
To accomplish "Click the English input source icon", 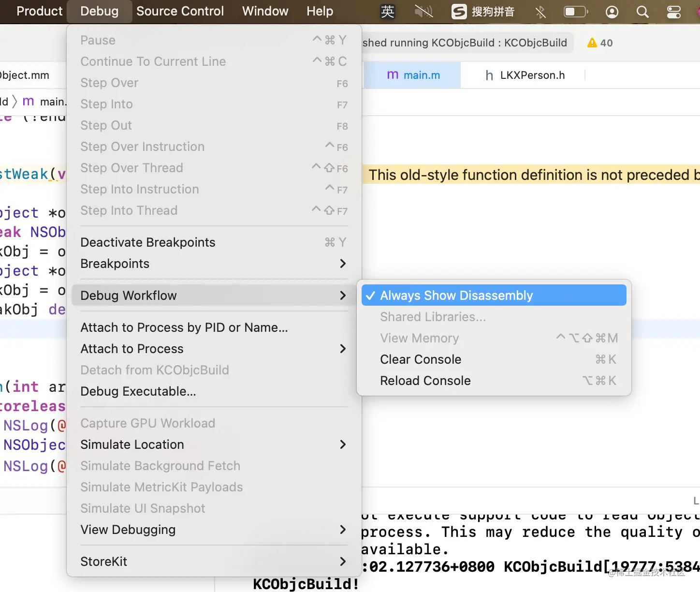I will 387,12.
